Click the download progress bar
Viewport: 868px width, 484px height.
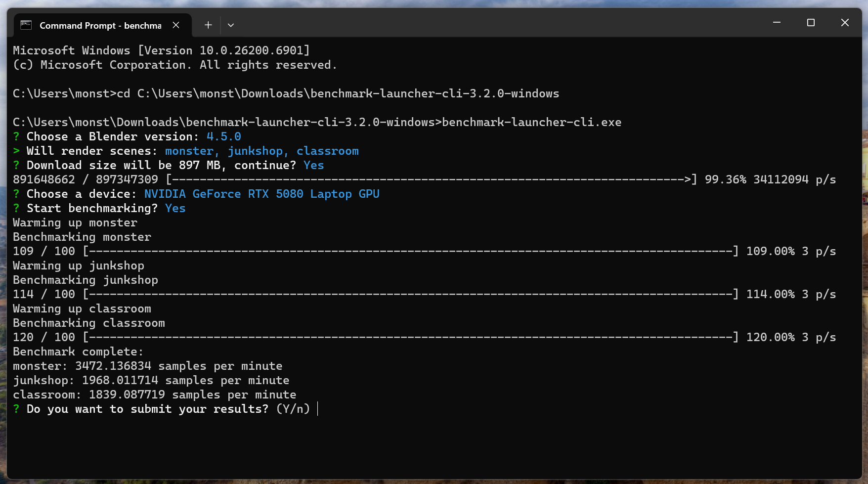coord(431,179)
